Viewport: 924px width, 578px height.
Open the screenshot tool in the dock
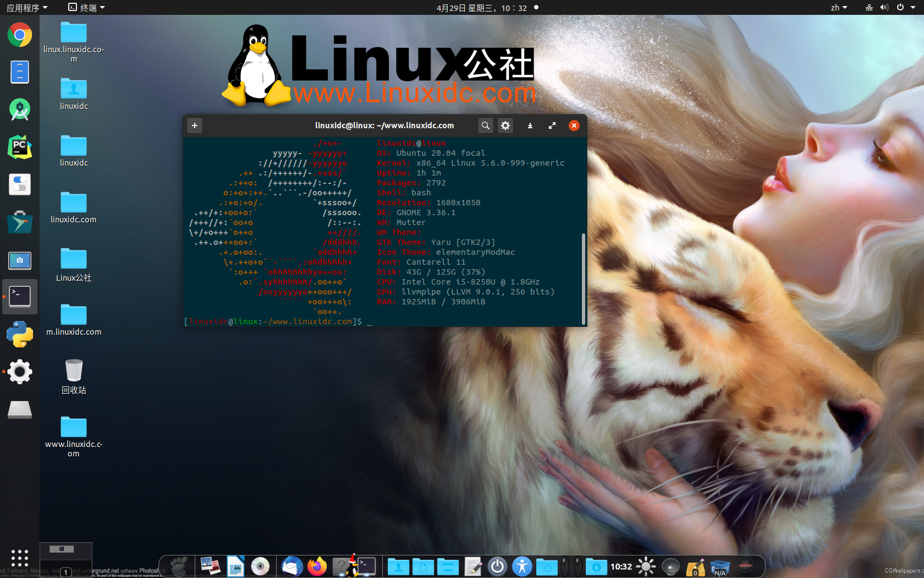tap(20, 260)
